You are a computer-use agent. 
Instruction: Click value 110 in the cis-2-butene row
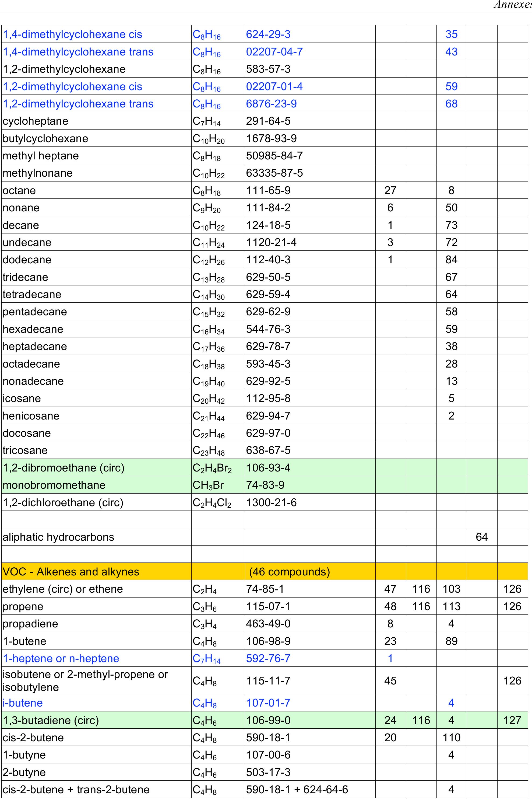451,738
